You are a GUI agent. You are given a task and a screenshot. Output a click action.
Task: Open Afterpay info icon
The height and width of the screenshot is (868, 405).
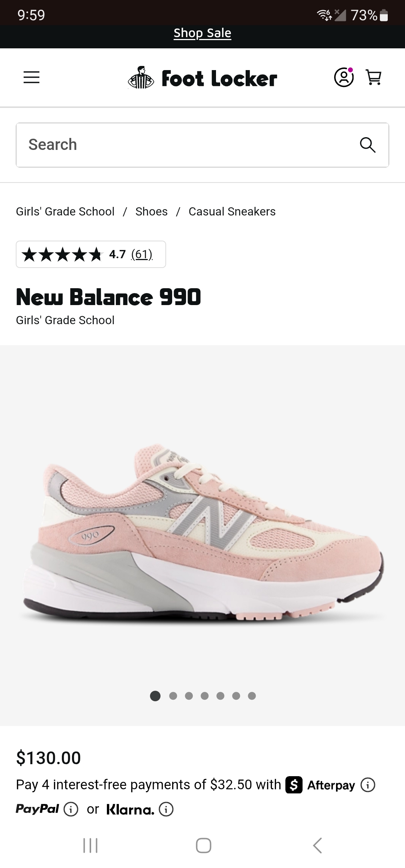(x=368, y=784)
